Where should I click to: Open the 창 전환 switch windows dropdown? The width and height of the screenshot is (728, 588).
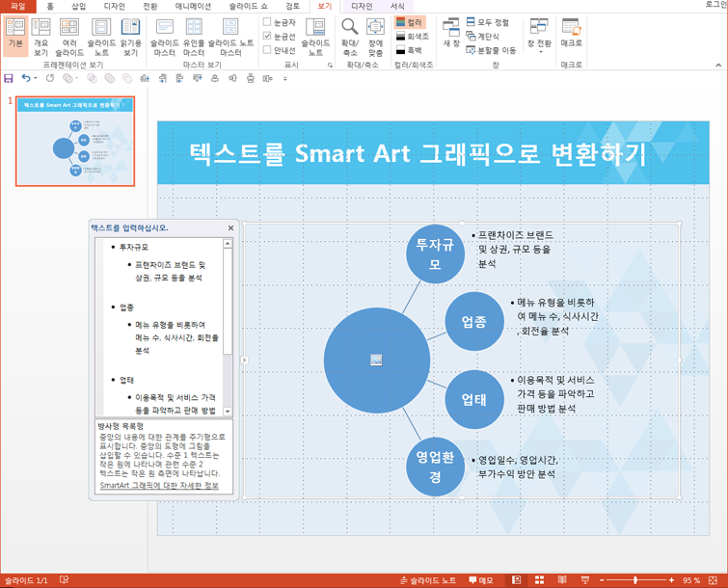coord(539,37)
